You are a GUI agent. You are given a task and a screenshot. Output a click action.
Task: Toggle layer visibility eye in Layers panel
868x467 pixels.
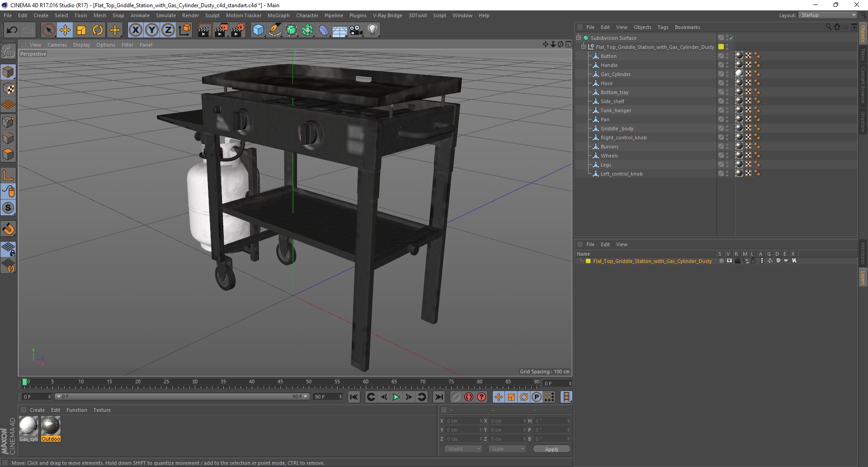729,261
